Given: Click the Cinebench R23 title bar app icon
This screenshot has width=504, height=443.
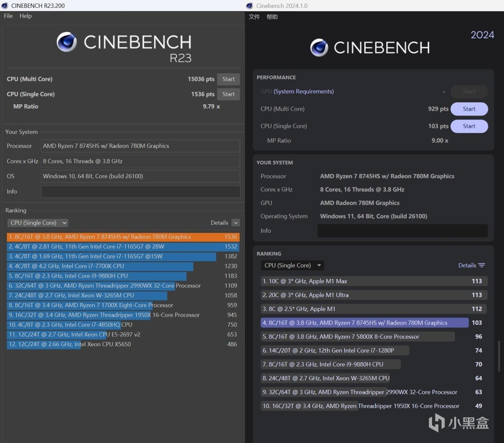Looking at the screenshot, I should (5, 6).
